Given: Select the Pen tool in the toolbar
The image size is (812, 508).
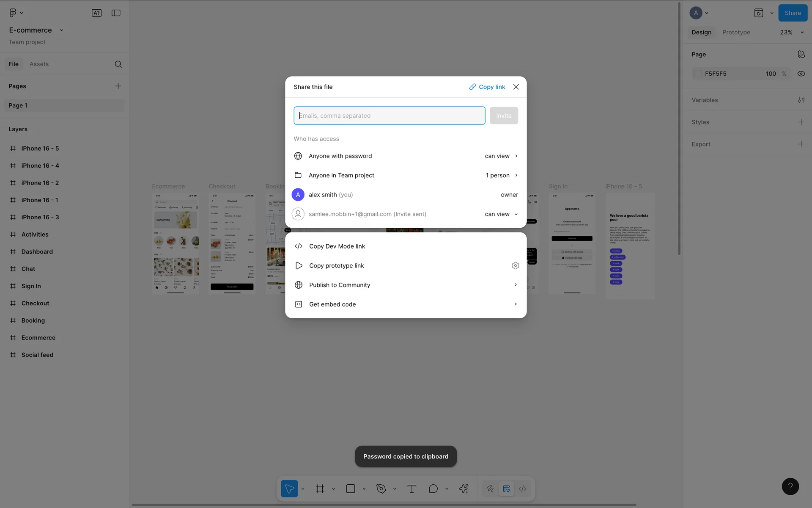Looking at the screenshot, I should 381,489.
